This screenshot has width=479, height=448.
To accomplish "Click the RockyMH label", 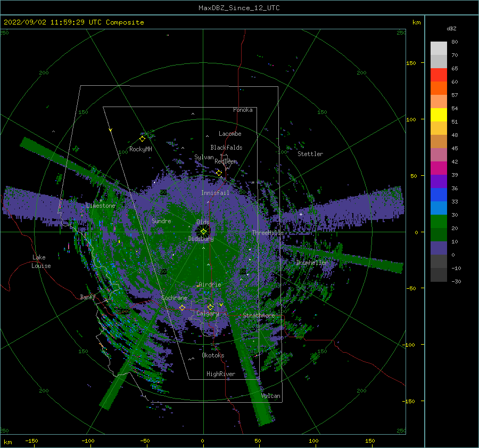I will 141,149.
